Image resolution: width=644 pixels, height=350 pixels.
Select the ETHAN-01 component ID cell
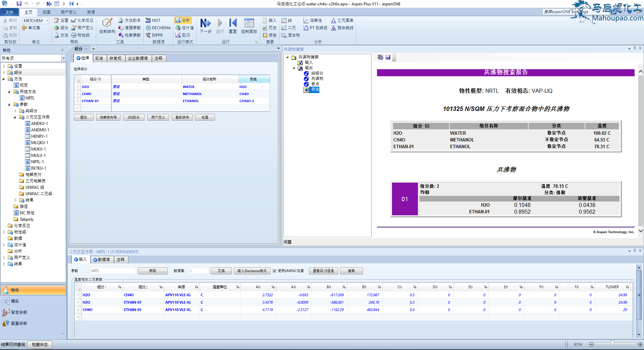tap(95, 101)
